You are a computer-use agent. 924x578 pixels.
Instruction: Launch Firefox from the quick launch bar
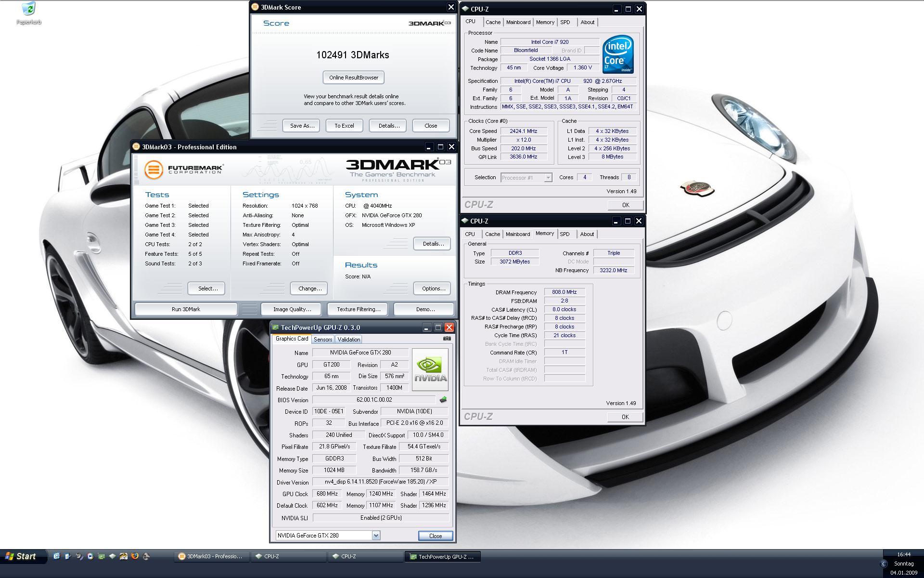pos(135,556)
